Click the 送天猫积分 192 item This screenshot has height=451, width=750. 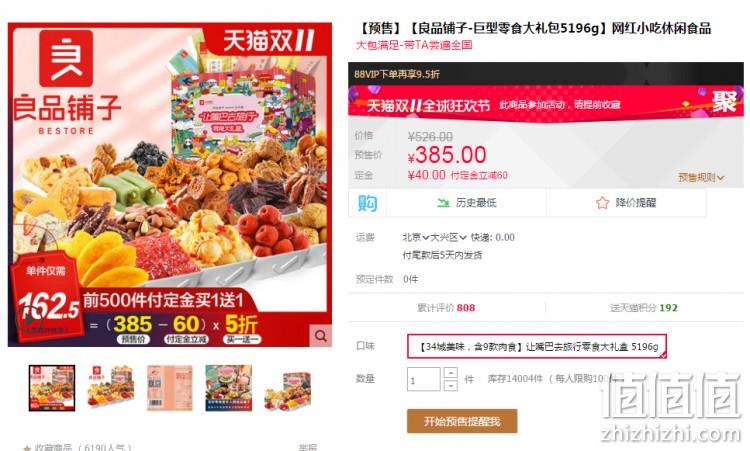click(x=644, y=308)
